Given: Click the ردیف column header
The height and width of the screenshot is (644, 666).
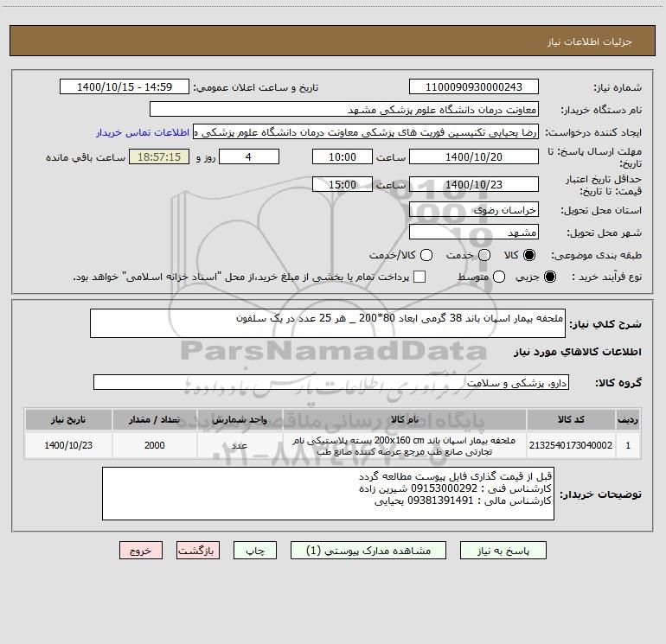Looking at the screenshot, I should 628,419.
